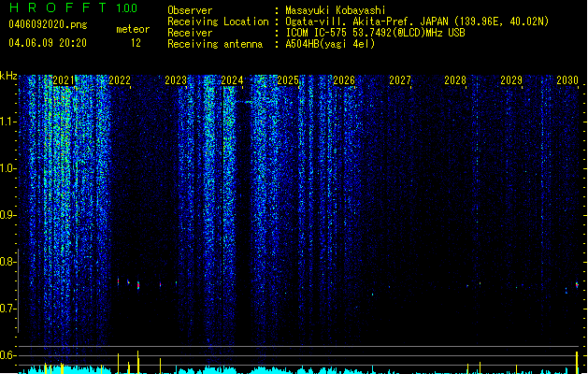
Task: Click the version number 1.0.0
Action: click(x=127, y=8)
